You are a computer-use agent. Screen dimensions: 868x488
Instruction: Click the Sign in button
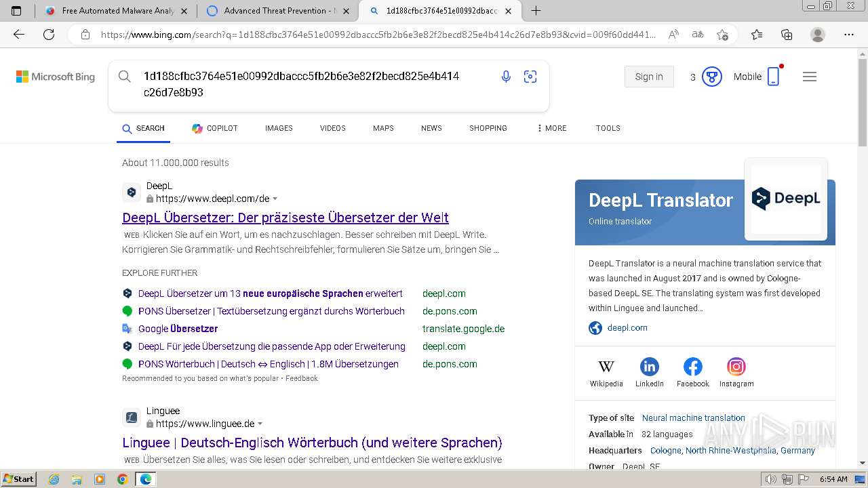[x=649, y=77]
